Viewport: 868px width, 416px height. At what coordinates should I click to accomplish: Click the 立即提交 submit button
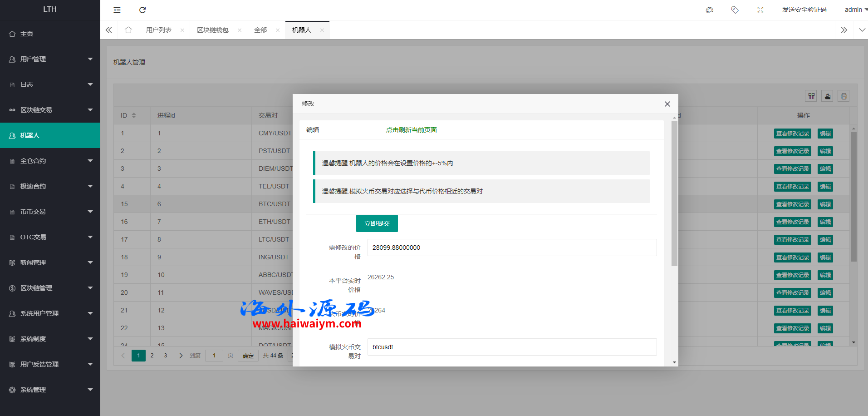point(377,223)
